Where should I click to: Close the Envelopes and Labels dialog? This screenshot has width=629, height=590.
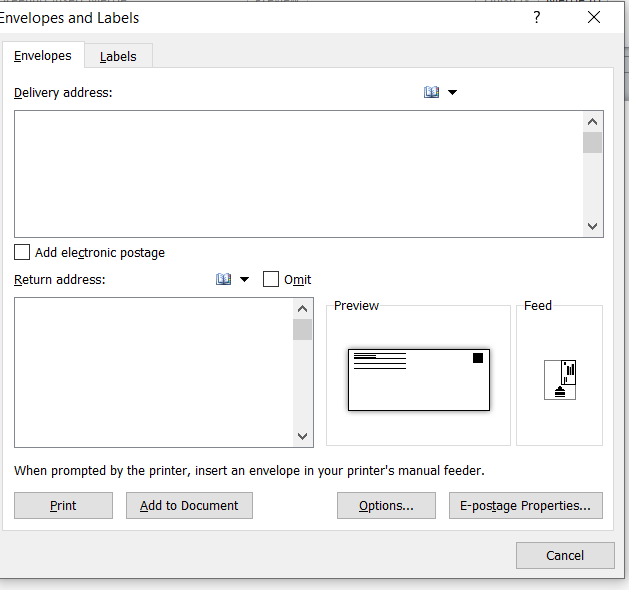pos(594,18)
